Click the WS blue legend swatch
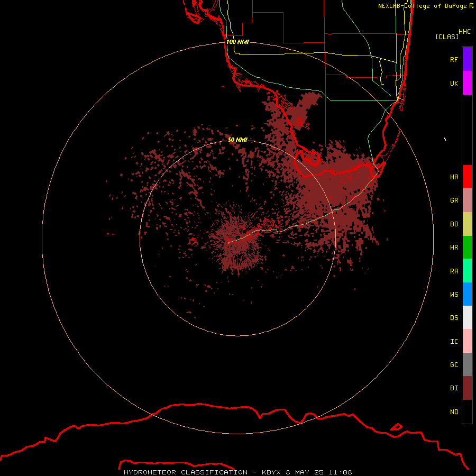Viewport: 476px width, 476px height. click(467, 294)
